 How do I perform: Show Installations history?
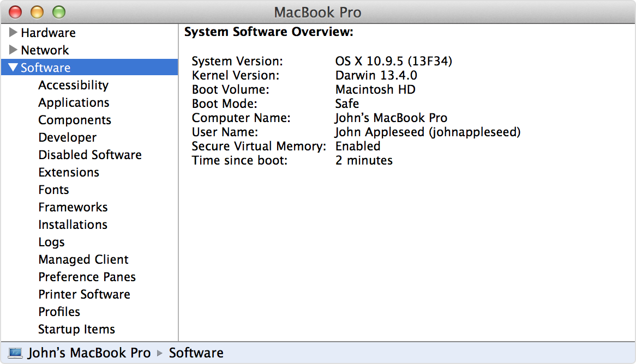pyautogui.click(x=73, y=225)
